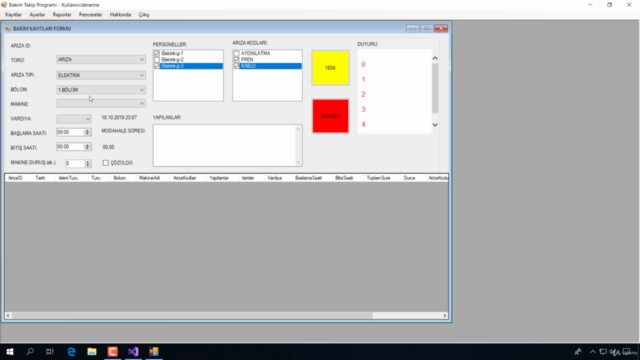Open Windows Start menu

click(x=10, y=351)
